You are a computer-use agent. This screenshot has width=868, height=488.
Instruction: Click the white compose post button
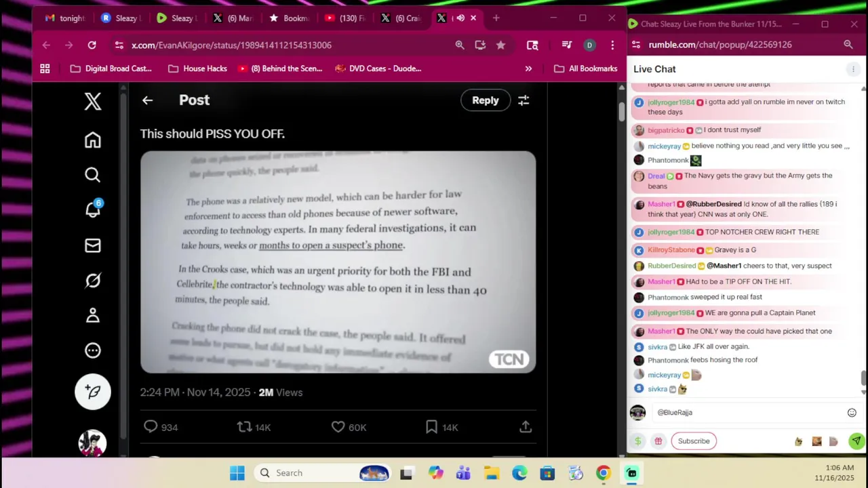tap(93, 392)
